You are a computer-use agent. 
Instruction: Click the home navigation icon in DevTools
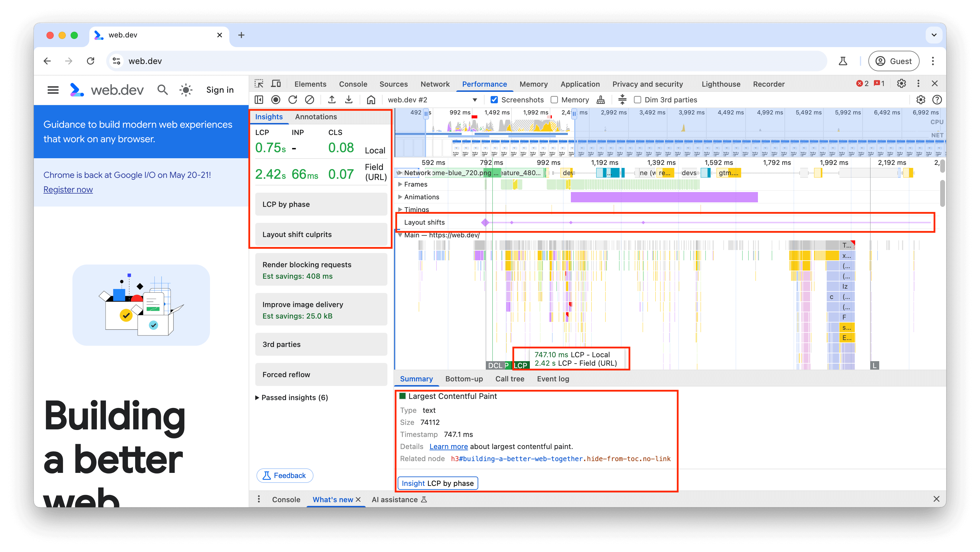click(370, 100)
